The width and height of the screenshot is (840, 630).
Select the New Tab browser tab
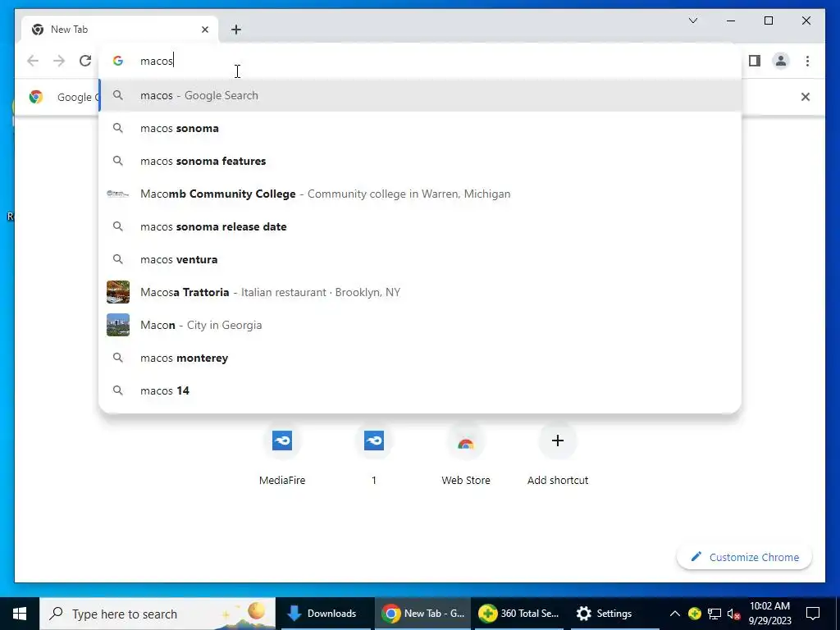pos(120,30)
